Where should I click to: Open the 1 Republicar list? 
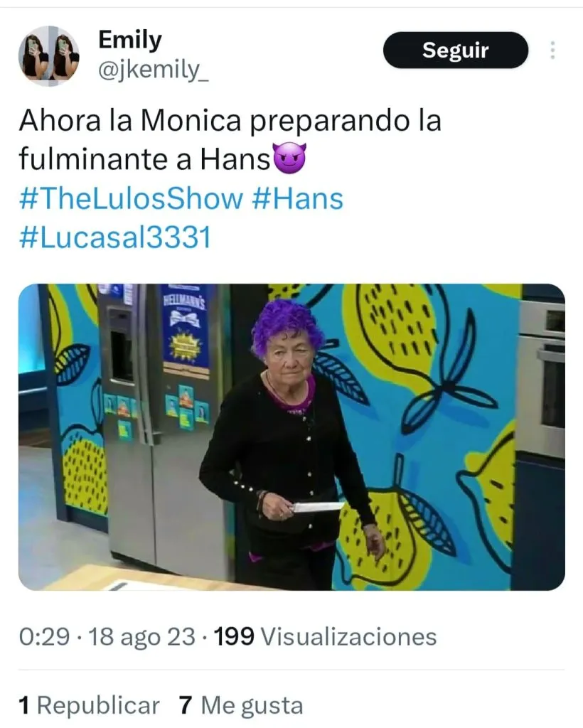(89, 706)
